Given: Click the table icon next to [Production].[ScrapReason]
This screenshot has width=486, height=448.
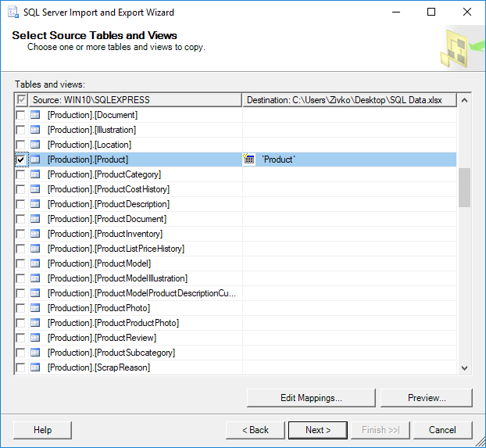Looking at the screenshot, I should pos(35,367).
